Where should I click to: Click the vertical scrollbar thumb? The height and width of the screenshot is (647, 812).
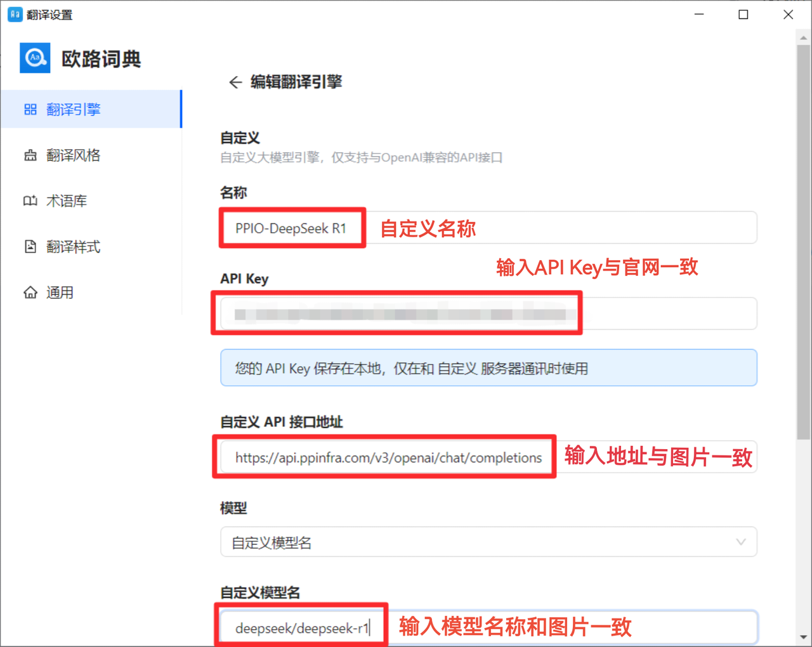coord(804,241)
